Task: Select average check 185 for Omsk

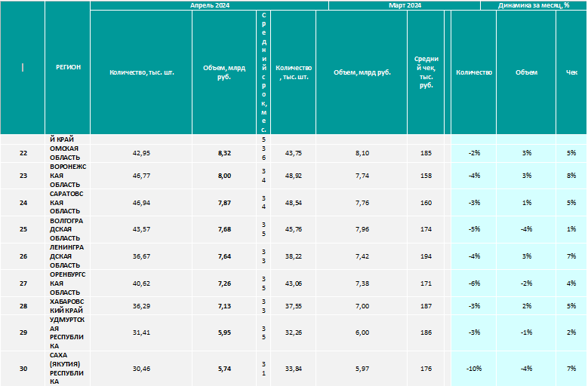Action: point(426,153)
